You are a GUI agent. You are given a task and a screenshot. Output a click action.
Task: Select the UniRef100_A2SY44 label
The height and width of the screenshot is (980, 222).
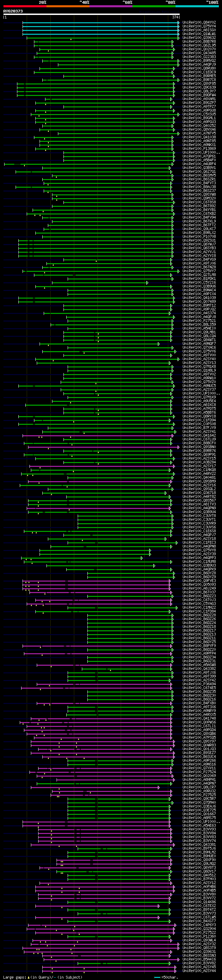tap(199, 971)
